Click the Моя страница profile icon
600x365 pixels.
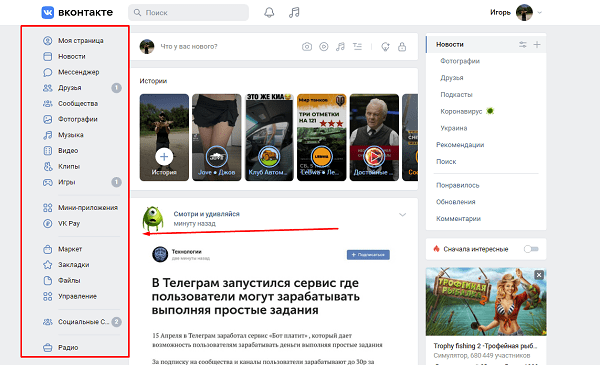click(47, 41)
